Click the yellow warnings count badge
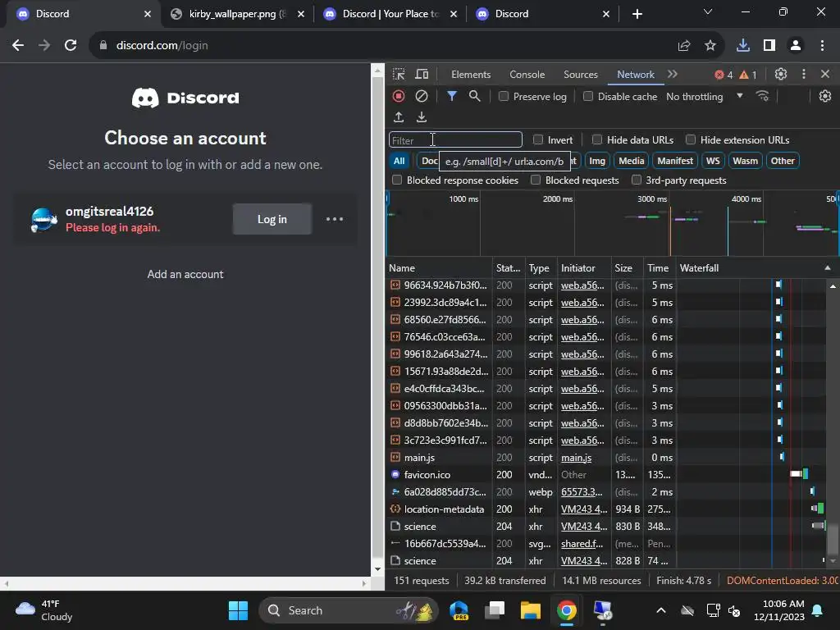 748,75
